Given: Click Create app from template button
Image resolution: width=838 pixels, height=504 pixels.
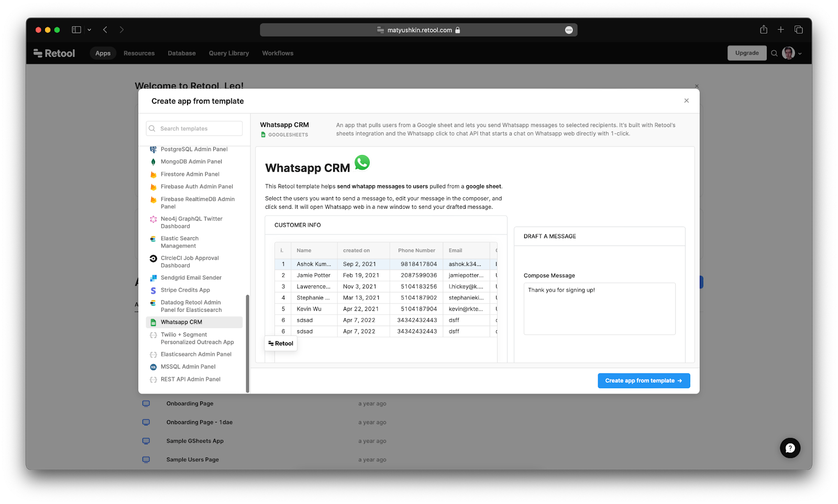Looking at the screenshot, I should [644, 380].
